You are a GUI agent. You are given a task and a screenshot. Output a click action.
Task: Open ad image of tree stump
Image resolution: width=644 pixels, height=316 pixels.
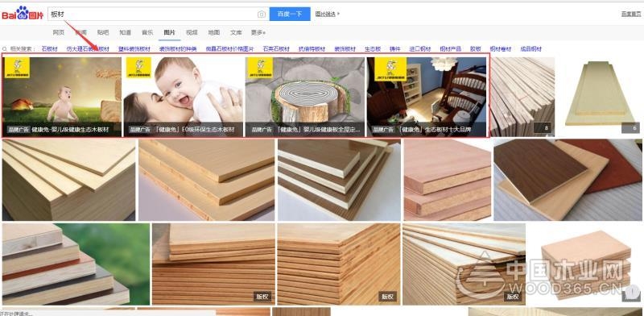pos(305,97)
